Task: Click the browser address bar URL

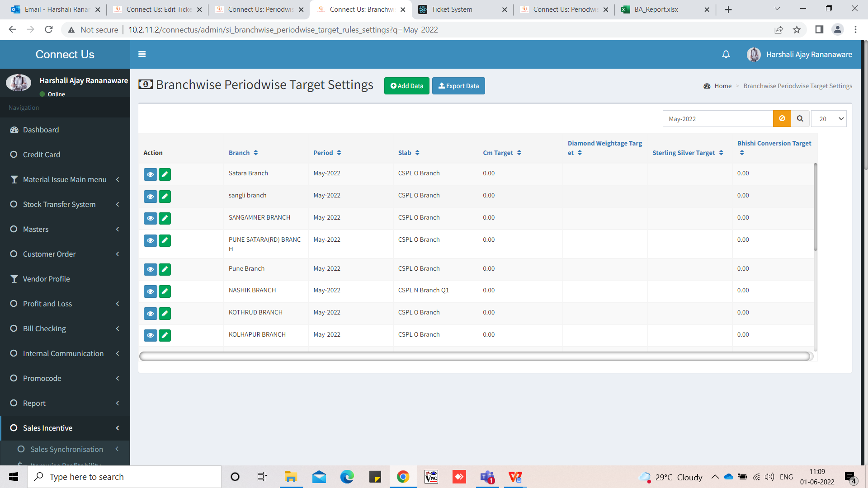Action: [283, 30]
